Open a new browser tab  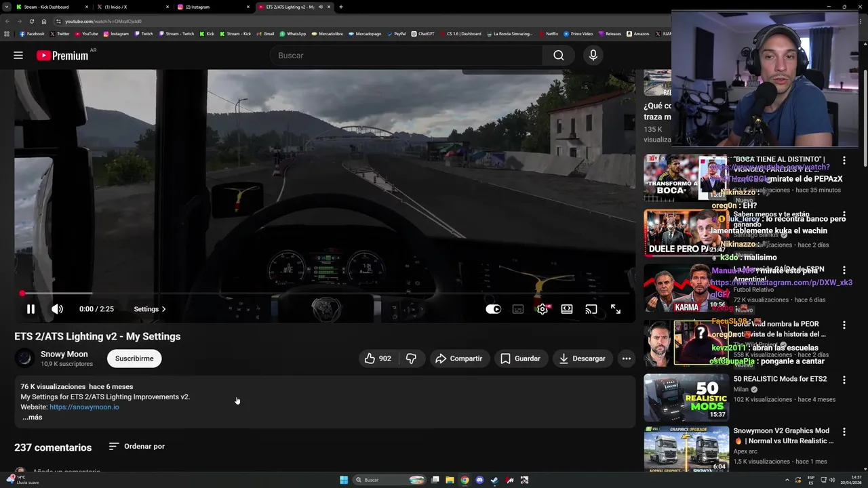coord(341,7)
